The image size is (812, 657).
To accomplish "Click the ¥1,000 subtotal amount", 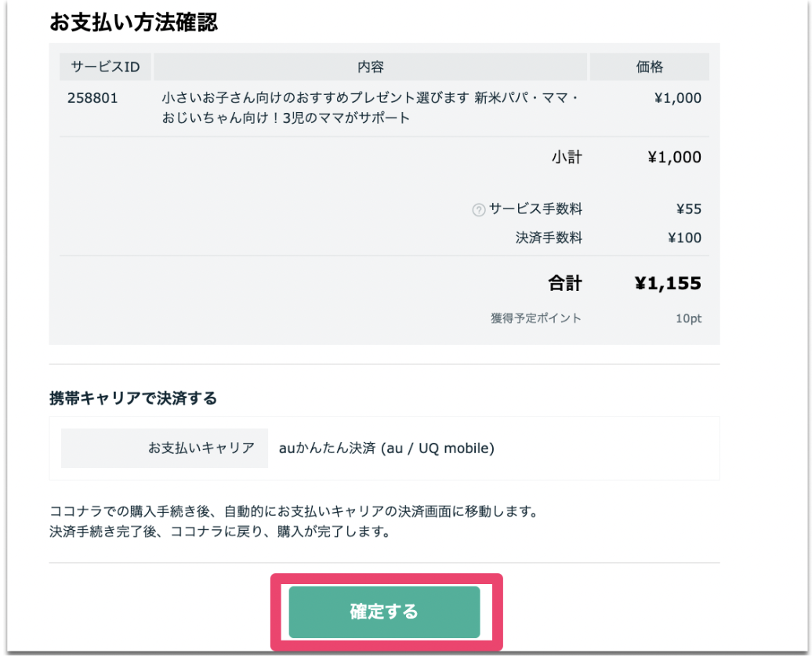I will (x=675, y=157).
